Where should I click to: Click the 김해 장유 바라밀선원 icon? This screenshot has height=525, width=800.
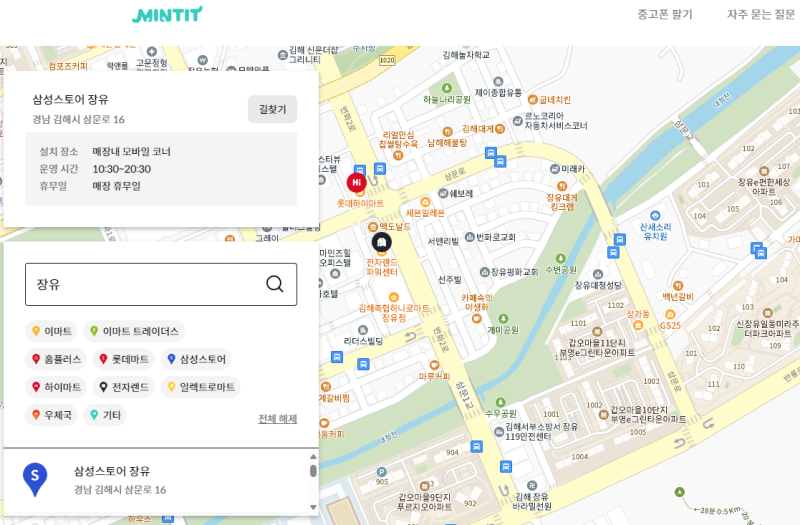click(x=532, y=485)
